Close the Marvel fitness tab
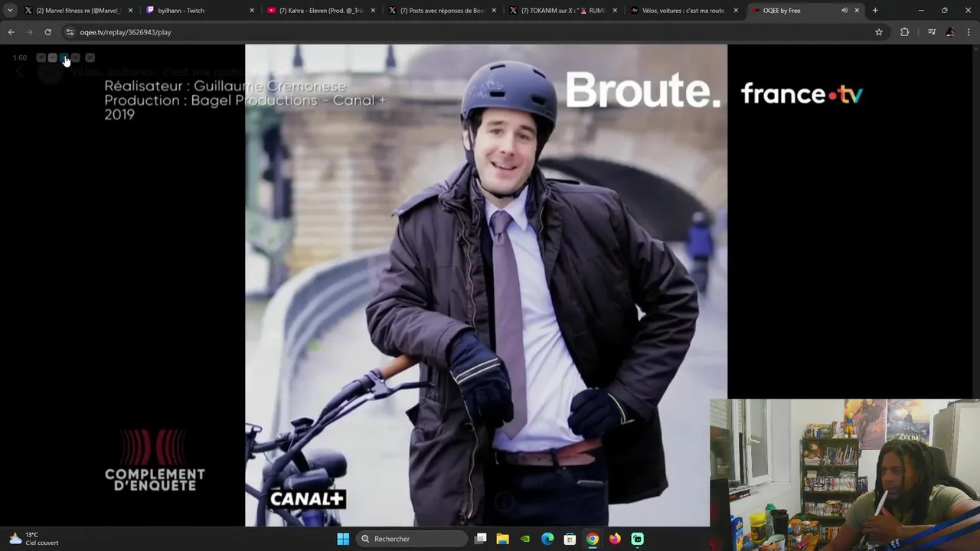Viewport: 980px width, 551px height. tap(130, 11)
